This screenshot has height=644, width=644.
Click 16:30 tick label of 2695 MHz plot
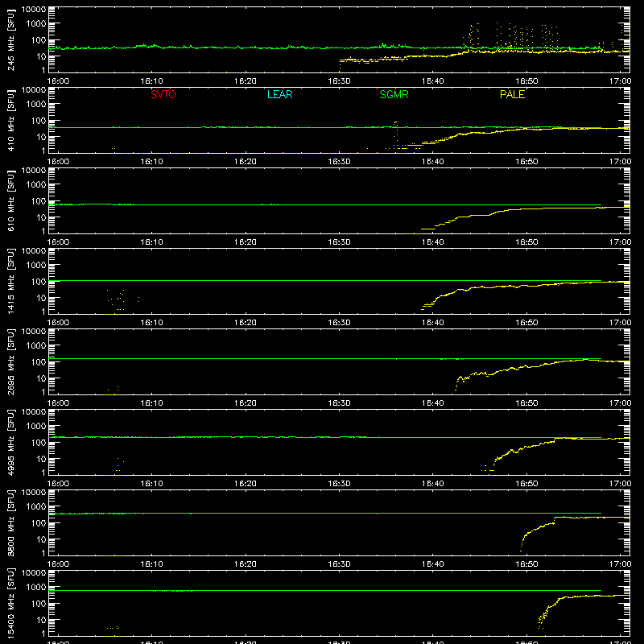339,403
